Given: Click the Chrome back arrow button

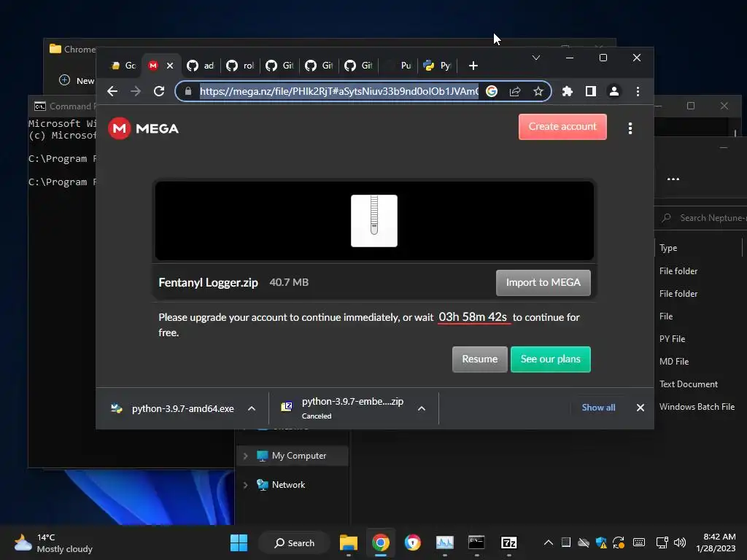Looking at the screenshot, I should click(112, 91).
